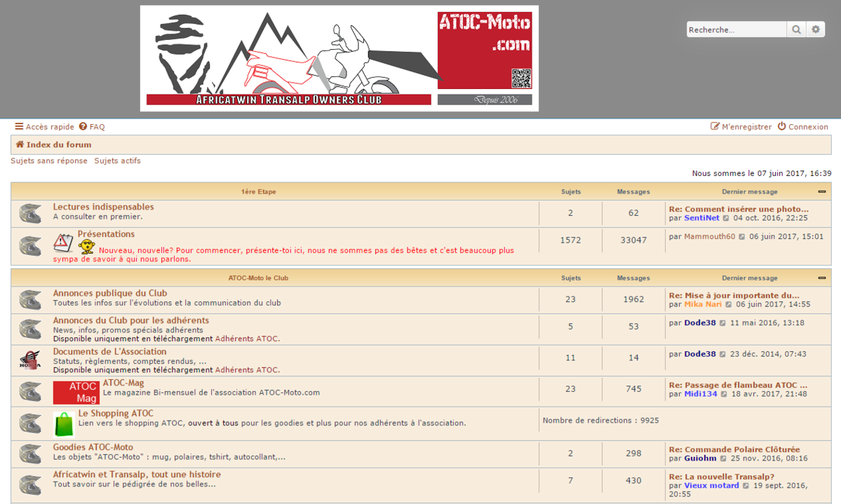The image size is (841, 504).
Task: Open topic Re: La nouvelle Transalp?
Action: [x=722, y=476]
